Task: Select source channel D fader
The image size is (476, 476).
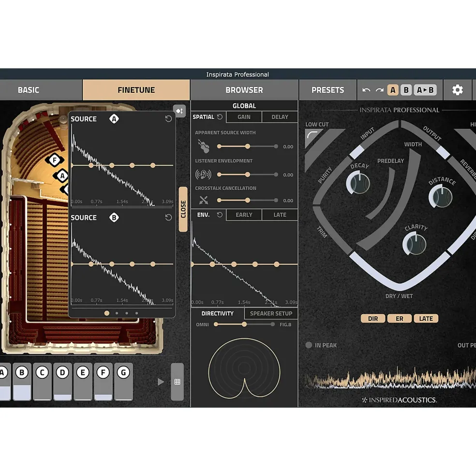Action: tap(62, 382)
